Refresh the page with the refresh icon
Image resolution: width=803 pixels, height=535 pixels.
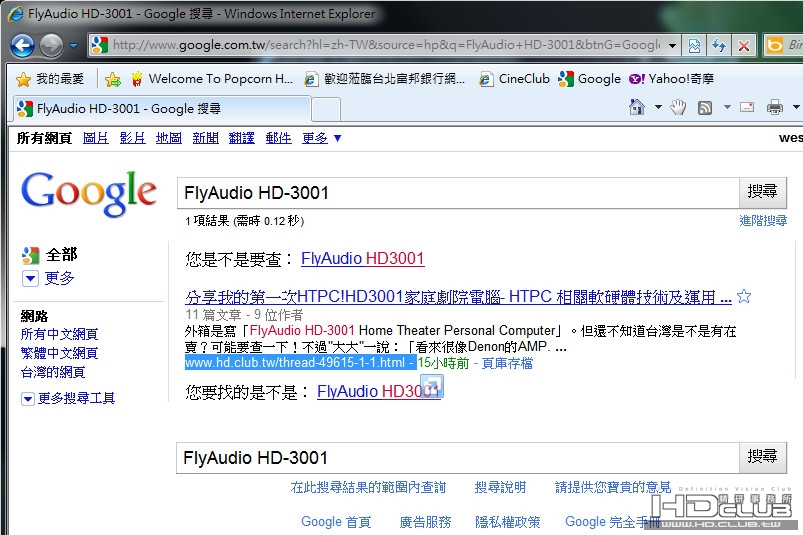(720, 46)
